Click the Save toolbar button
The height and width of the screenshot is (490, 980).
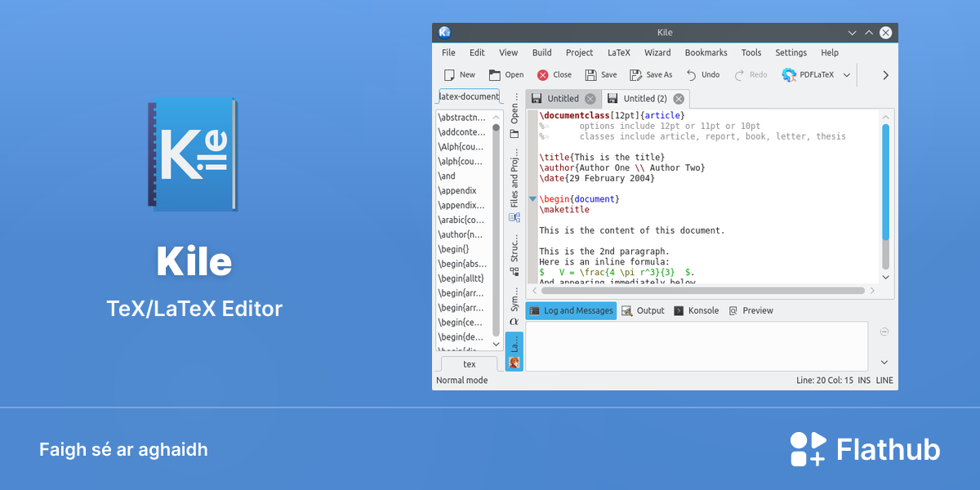point(601,74)
